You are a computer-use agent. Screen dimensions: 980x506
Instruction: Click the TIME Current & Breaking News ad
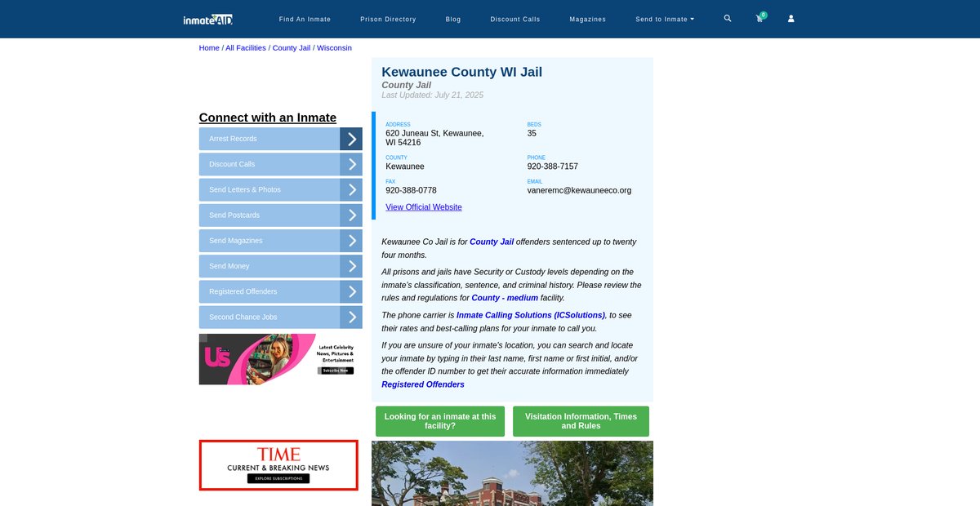(x=278, y=465)
